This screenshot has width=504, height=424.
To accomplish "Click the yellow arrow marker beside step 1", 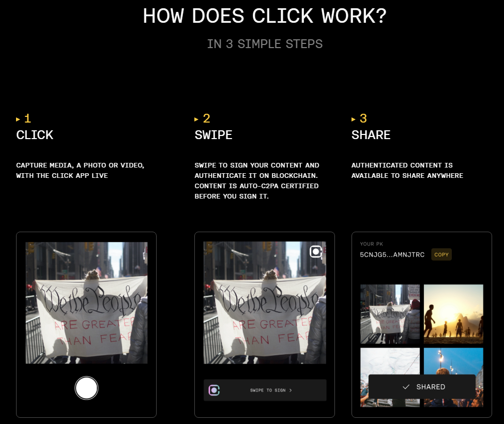I will click(18, 119).
